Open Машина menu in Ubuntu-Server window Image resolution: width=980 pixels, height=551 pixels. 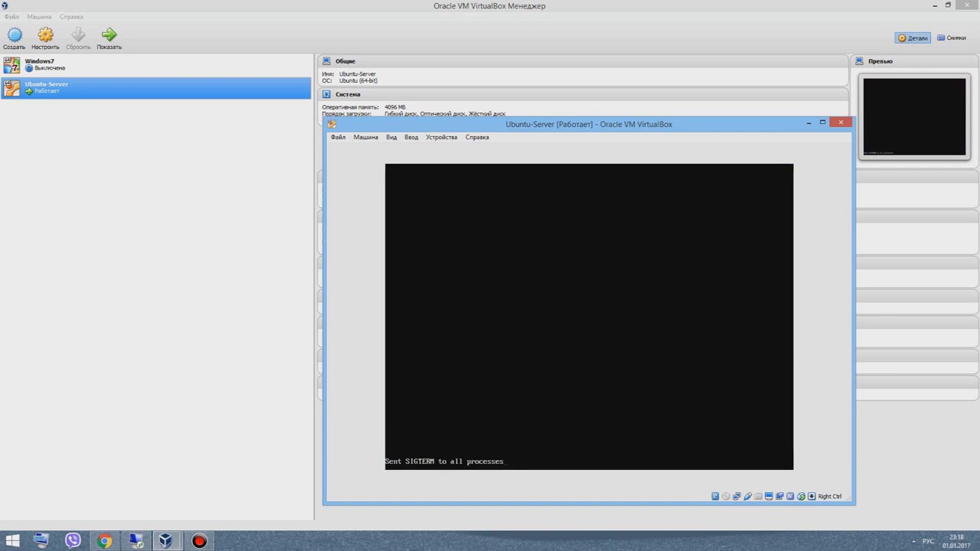(365, 137)
